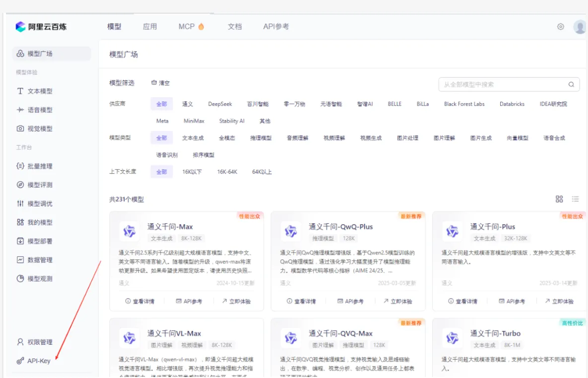
Task: Filter suppliers by DeepSeek
Action: click(x=220, y=104)
